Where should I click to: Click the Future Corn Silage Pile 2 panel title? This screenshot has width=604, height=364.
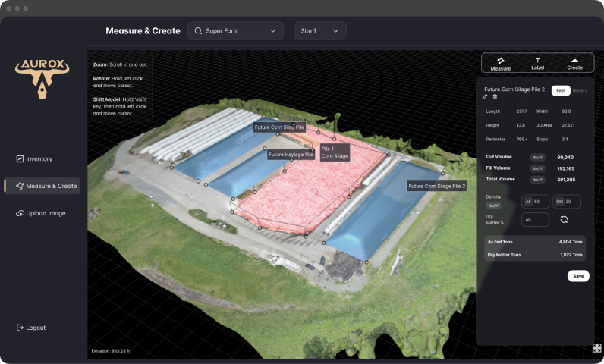coord(514,89)
